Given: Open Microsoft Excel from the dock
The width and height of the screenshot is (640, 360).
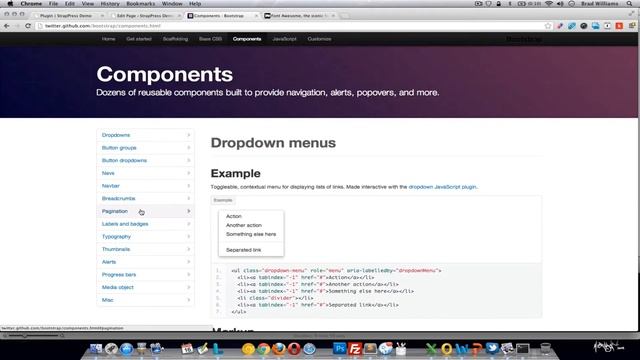Looking at the screenshot, I should point(431,349).
